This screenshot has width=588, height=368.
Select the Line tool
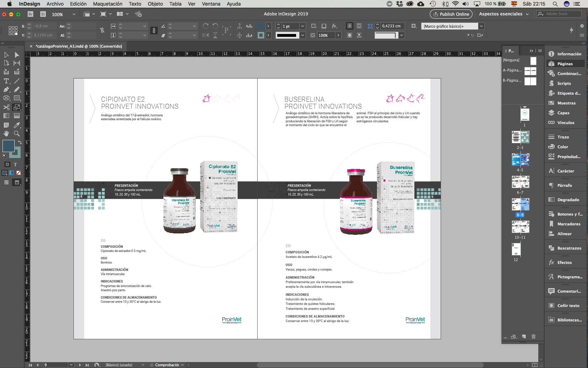17,81
